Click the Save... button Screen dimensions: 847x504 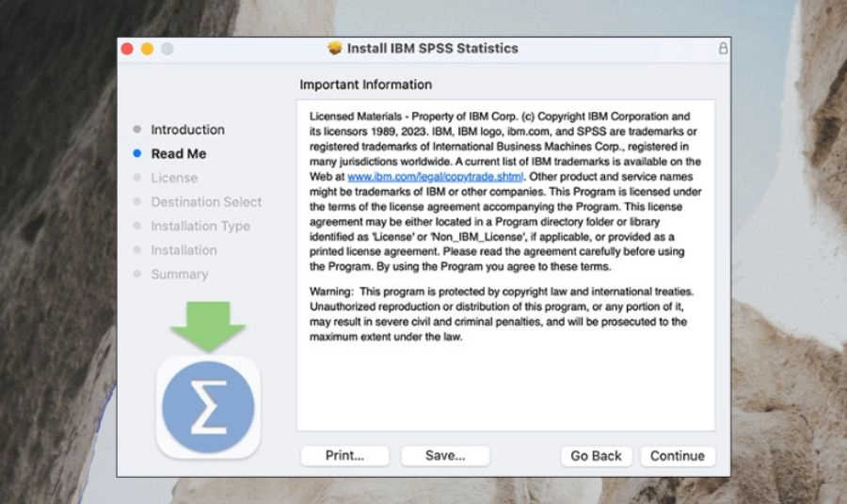click(445, 456)
